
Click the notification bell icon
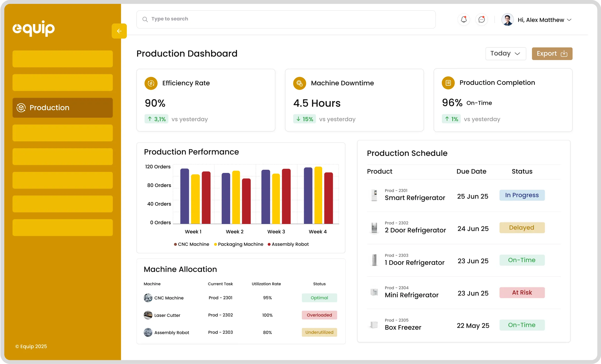coord(464,20)
